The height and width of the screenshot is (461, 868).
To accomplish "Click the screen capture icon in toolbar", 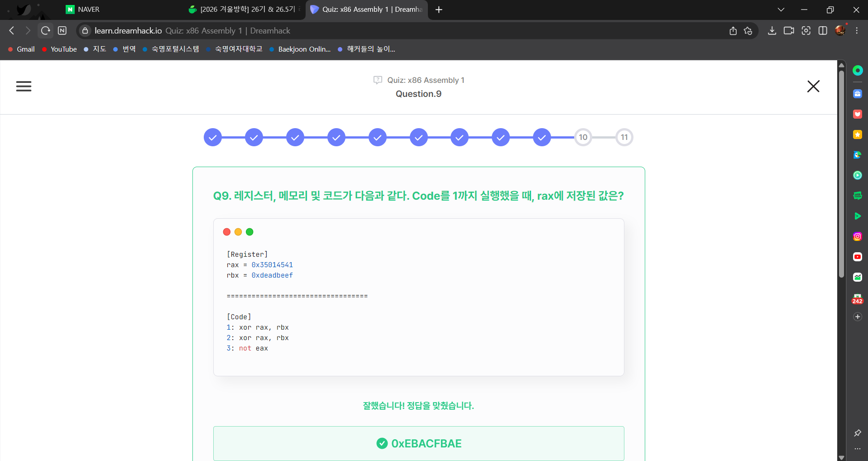I will 806,31.
